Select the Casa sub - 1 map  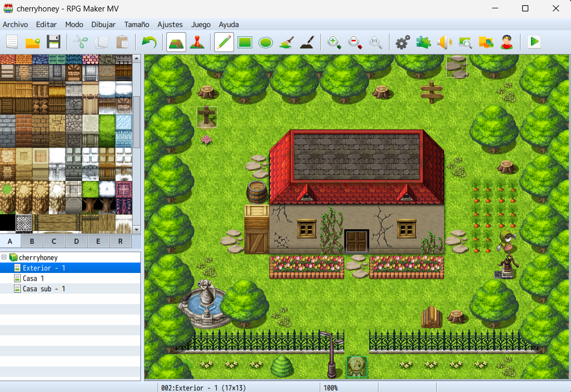(x=70, y=289)
